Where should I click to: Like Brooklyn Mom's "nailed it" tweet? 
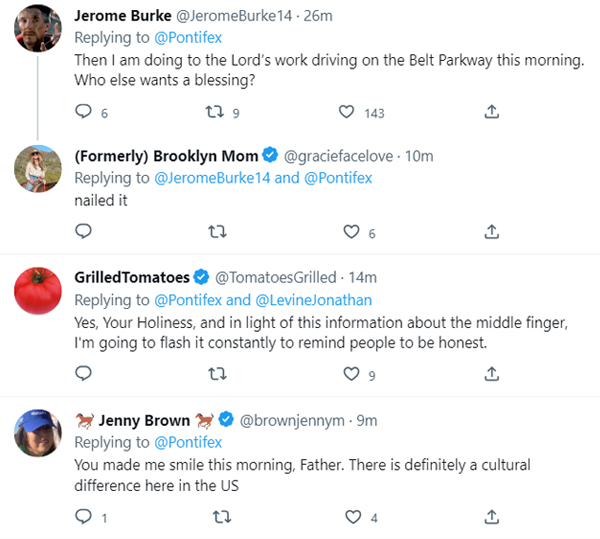[351, 232]
